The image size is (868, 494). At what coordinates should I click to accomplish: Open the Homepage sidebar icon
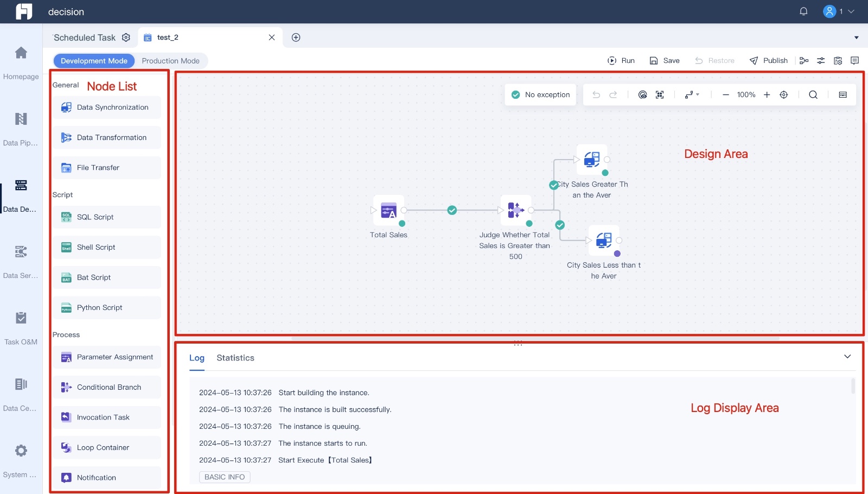[x=21, y=53]
